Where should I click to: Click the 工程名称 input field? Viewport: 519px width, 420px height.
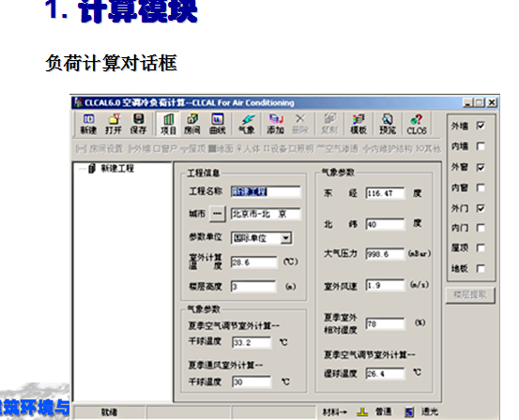pos(266,191)
